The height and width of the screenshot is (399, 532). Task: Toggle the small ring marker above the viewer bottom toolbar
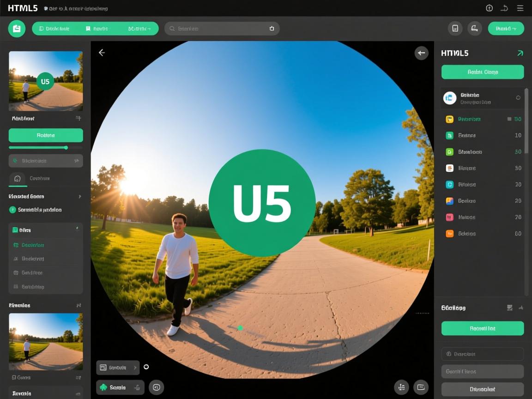(x=146, y=367)
